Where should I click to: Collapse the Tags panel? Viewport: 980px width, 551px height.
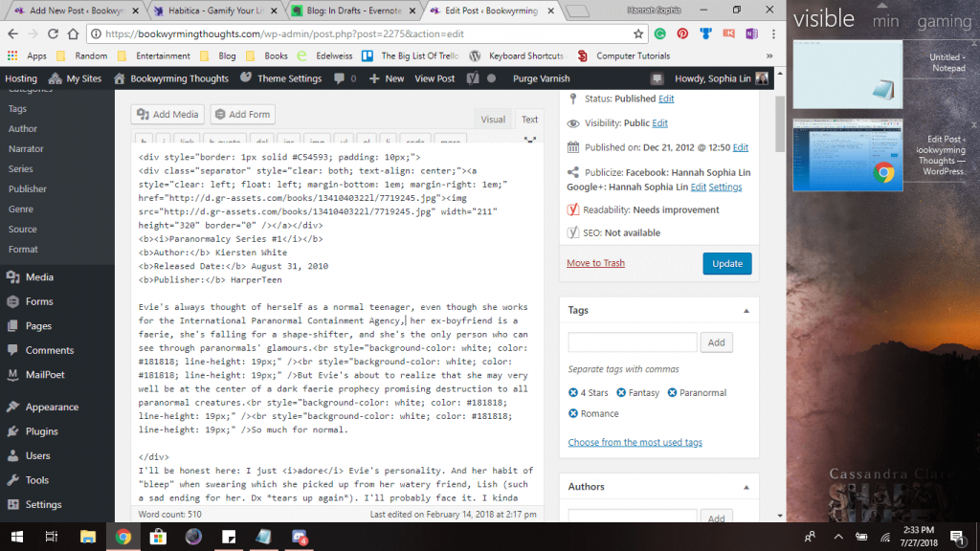pyautogui.click(x=745, y=310)
